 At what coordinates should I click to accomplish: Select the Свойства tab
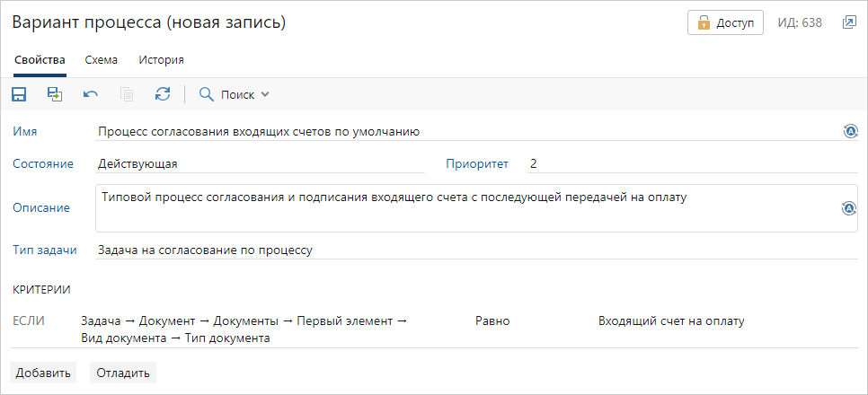tap(40, 60)
